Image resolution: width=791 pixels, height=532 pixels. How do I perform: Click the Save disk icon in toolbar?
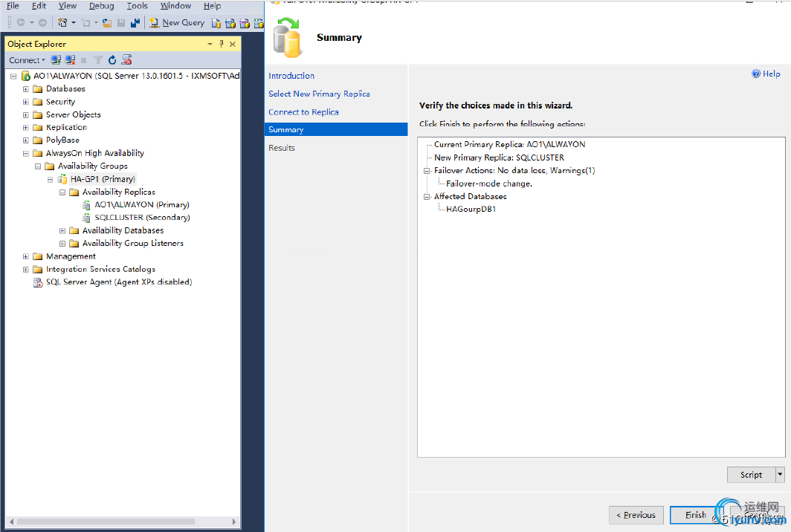click(121, 23)
